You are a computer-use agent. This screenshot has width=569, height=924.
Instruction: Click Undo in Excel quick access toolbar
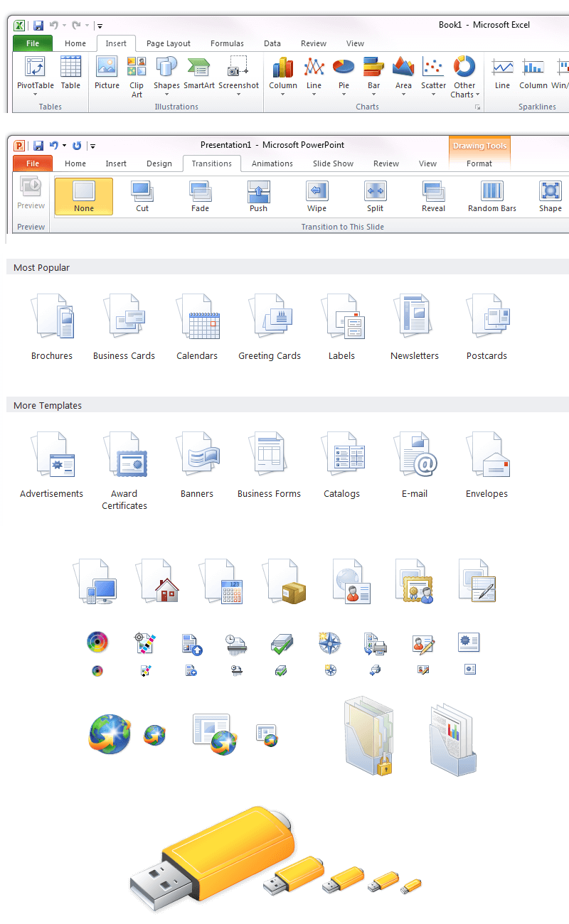(x=54, y=26)
